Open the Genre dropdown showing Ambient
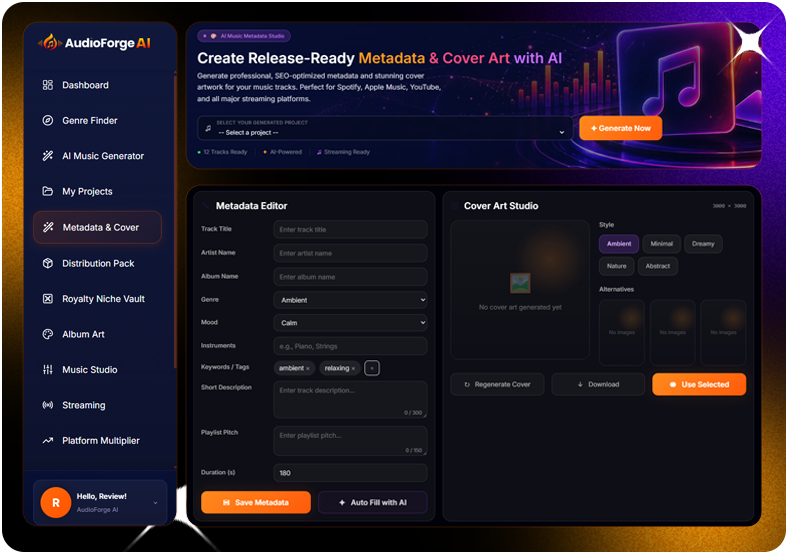 coord(351,300)
